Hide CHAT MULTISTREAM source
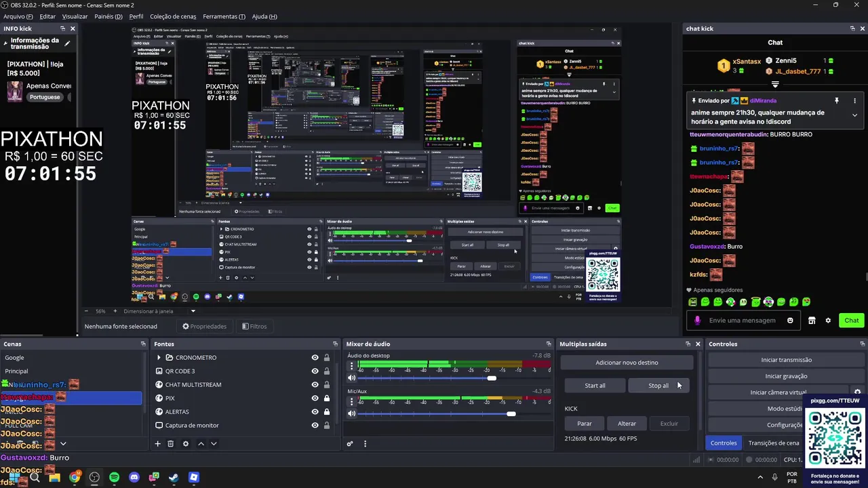The height and width of the screenshot is (488, 868). (x=315, y=385)
